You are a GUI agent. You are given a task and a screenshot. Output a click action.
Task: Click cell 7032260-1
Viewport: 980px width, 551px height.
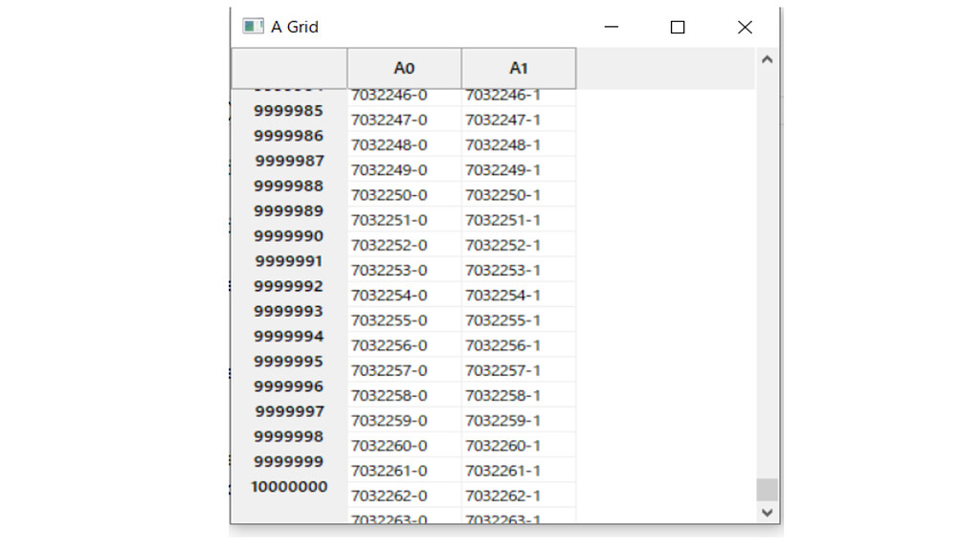(x=519, y=446)
